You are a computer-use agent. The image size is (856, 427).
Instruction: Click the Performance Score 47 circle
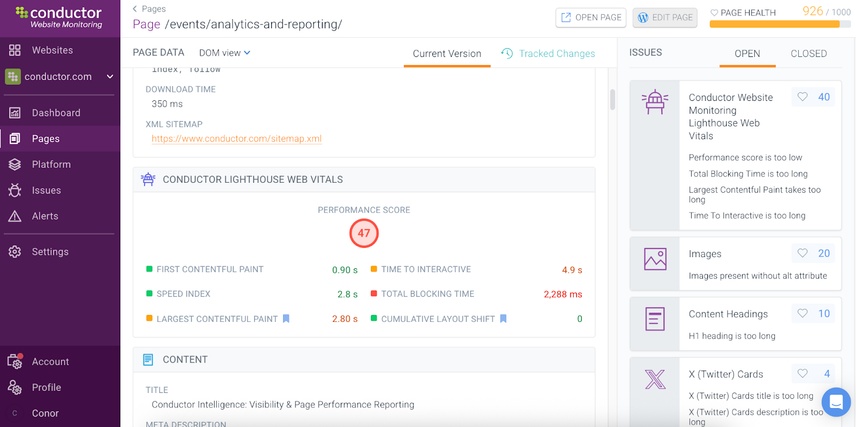(364, 233)
